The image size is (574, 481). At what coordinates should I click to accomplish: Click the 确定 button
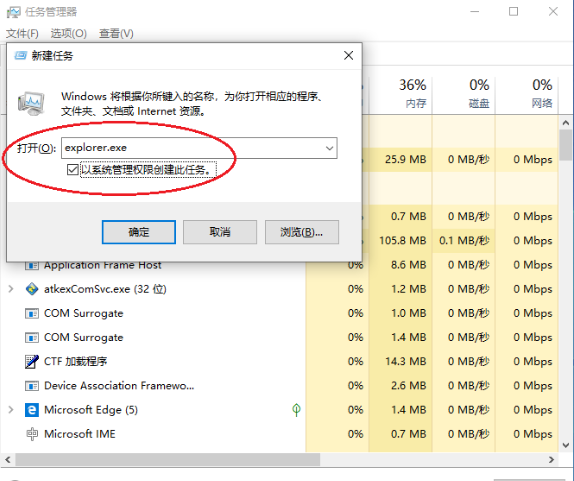click(x=139, y=232)
